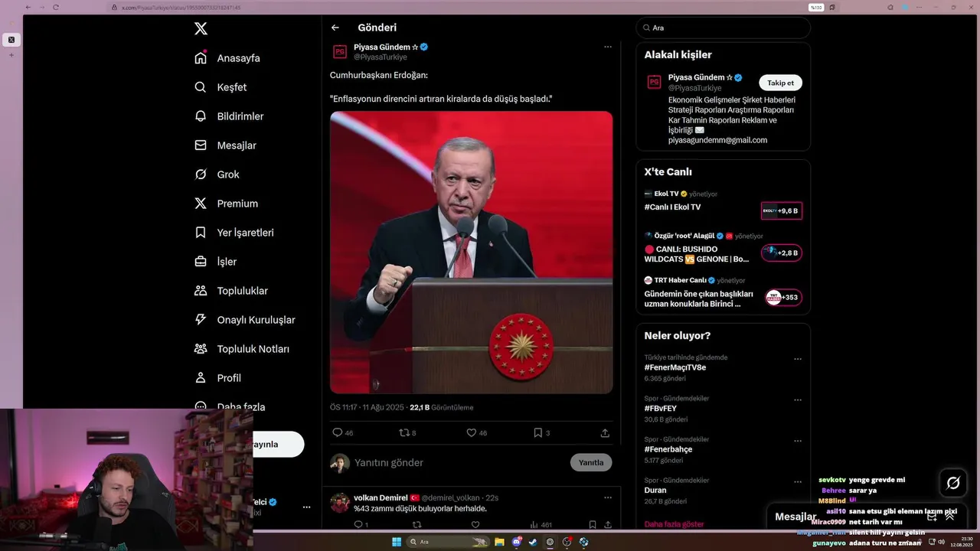Open options for the #FenerMaçıTV8e trend

pos(798,359)
